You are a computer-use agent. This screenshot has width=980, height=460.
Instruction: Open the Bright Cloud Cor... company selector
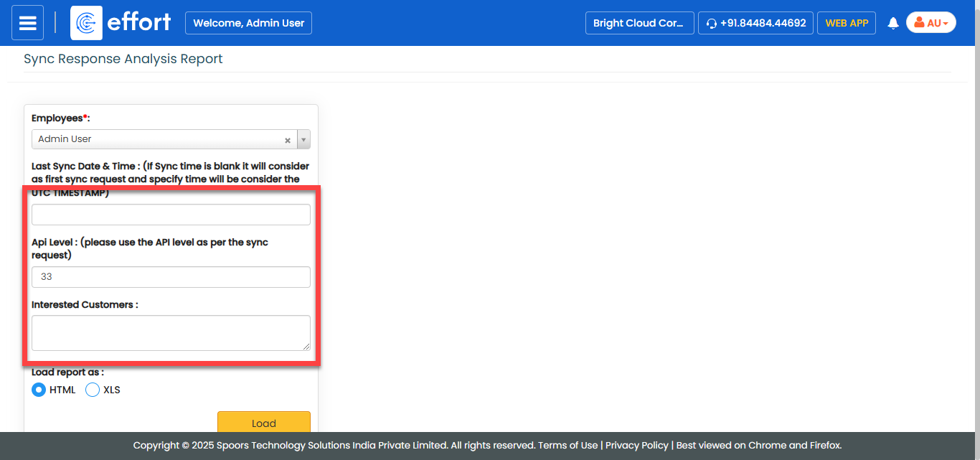click(x=639, y=23)
